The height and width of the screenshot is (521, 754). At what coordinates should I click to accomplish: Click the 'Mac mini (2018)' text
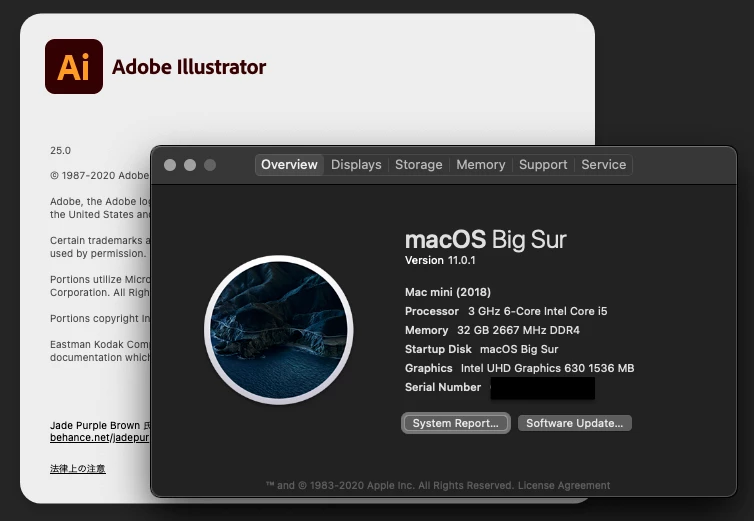[x=448, y=292]
